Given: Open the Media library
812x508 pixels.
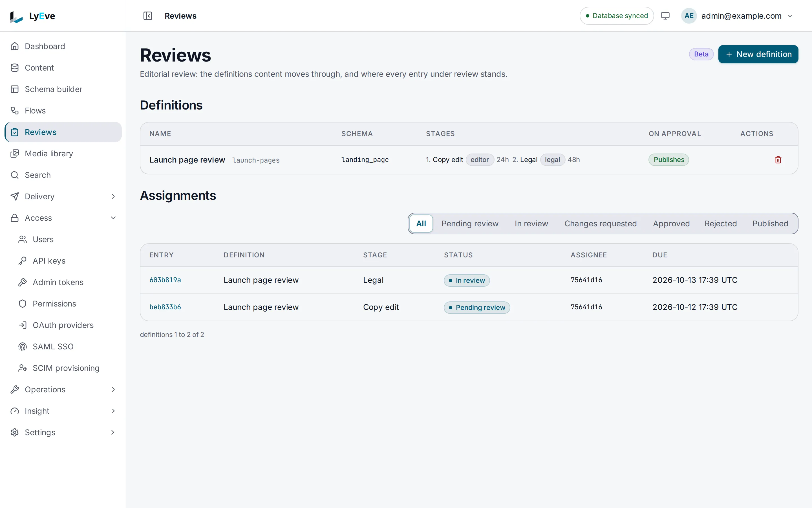Looking at the screenshot, I should click(63, 154).
